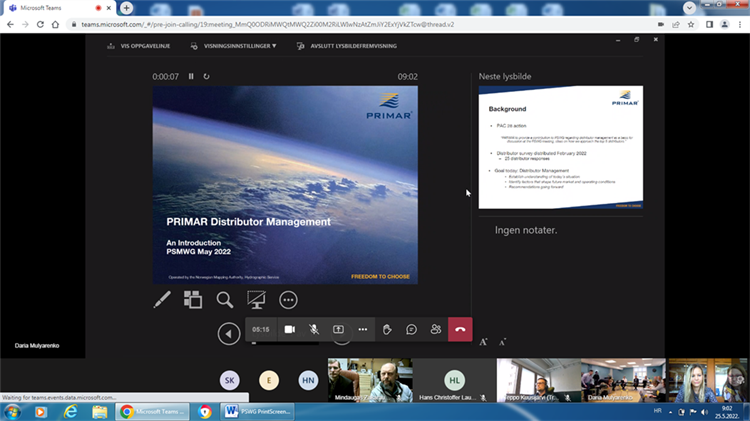The height and width of the screenshot is (421, 750).
Task: Open a new Chrome tab
Action: tap(126, 8)
